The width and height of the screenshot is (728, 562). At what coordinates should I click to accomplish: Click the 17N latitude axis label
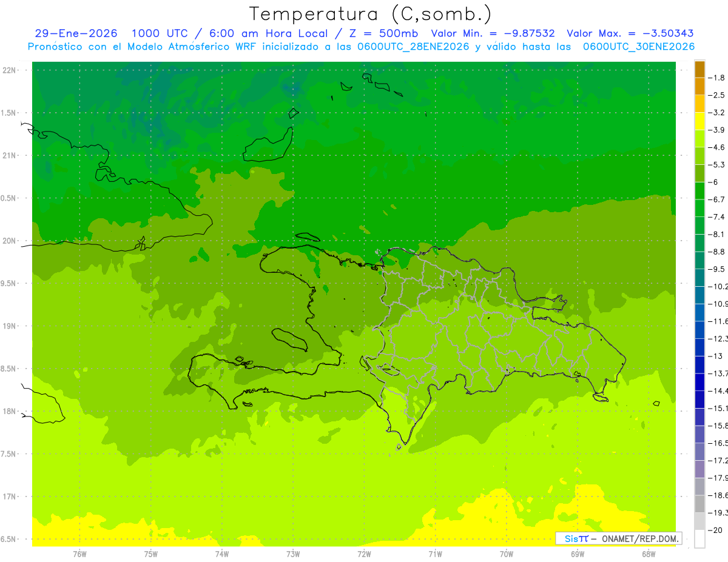(x=10, y=497)
